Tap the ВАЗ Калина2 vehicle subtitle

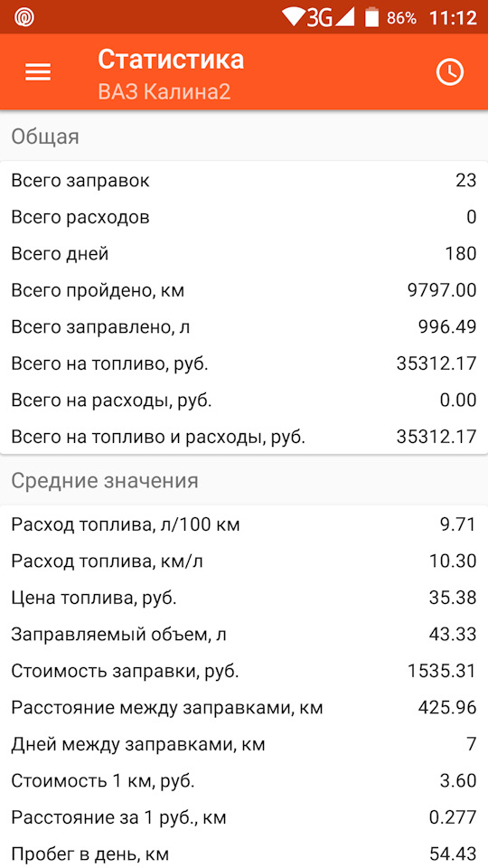pyautogui.click(x=164, y=91)
